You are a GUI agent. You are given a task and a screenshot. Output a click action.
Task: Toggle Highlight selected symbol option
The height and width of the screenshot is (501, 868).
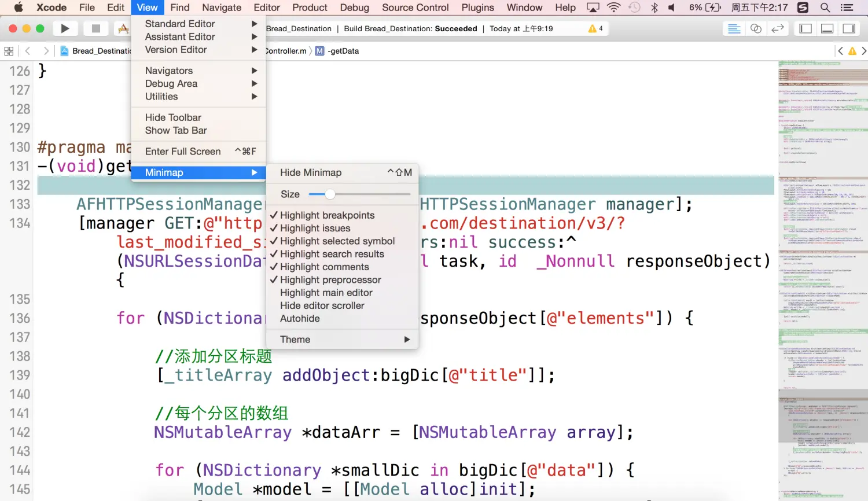[x=342, y=241]
